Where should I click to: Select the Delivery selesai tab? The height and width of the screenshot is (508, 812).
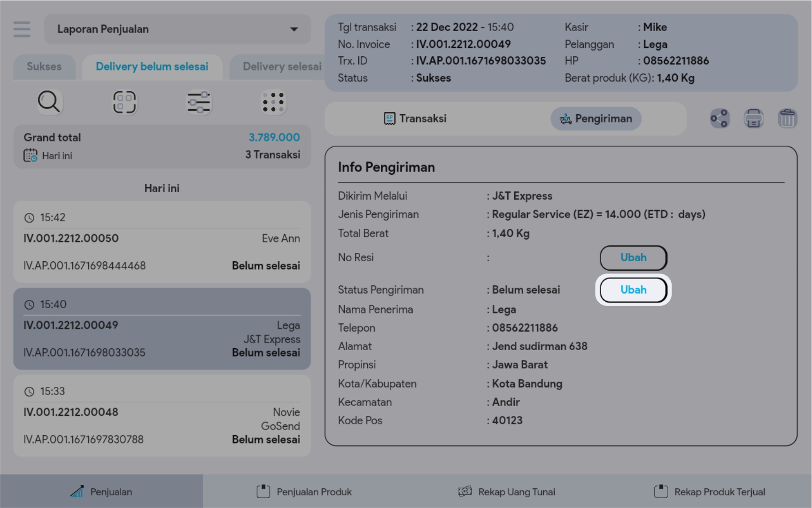click(282, 67)
